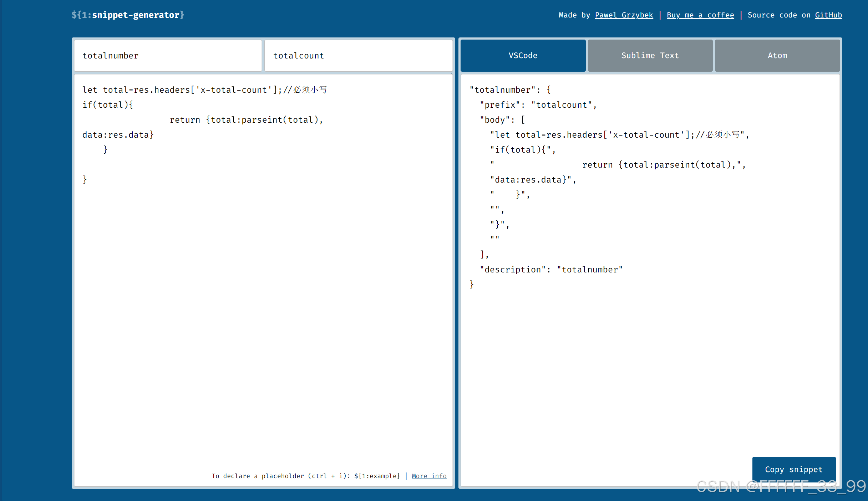Click the 'return {total:parseint(total),' editor line
The width and height of the screenshot is (868, 501).
[246, 120]
